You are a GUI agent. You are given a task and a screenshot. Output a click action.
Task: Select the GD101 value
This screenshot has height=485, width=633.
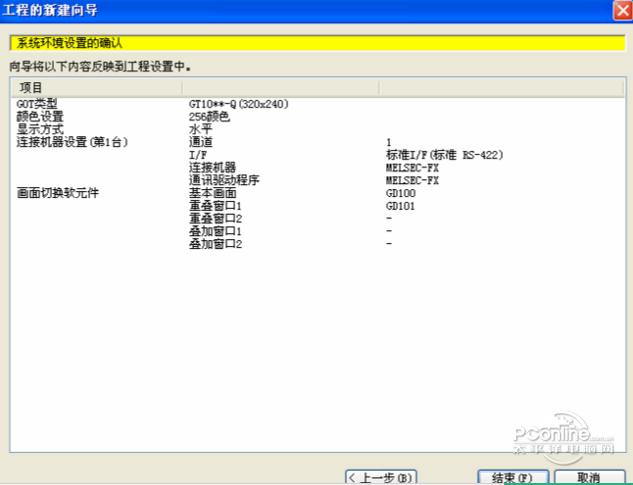point(400,206)
